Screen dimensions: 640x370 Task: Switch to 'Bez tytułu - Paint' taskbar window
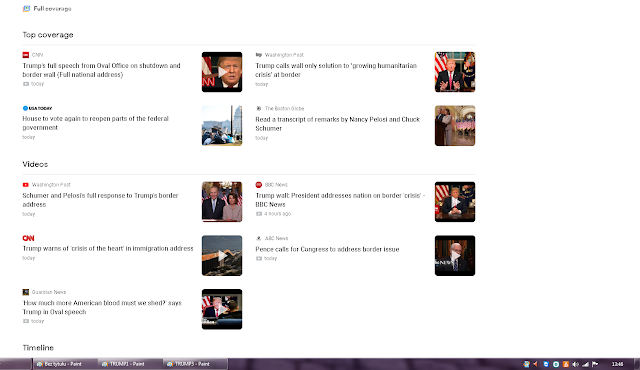64,364
